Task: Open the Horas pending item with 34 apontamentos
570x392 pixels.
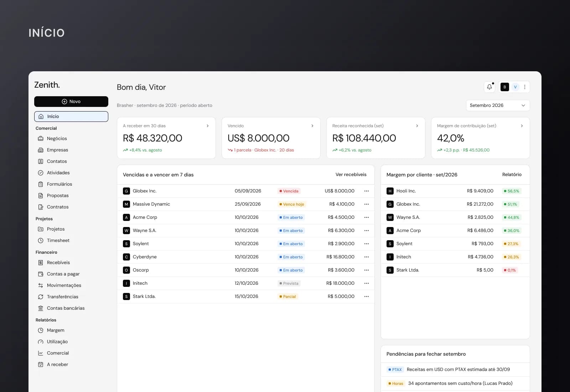Action: coord(455,383)
